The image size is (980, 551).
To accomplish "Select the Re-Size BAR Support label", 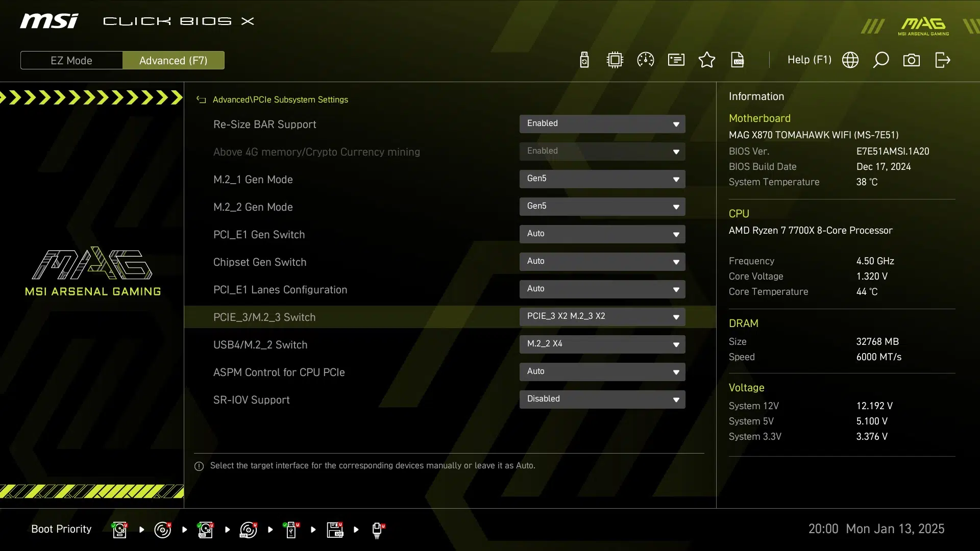I will coord(264,124).
